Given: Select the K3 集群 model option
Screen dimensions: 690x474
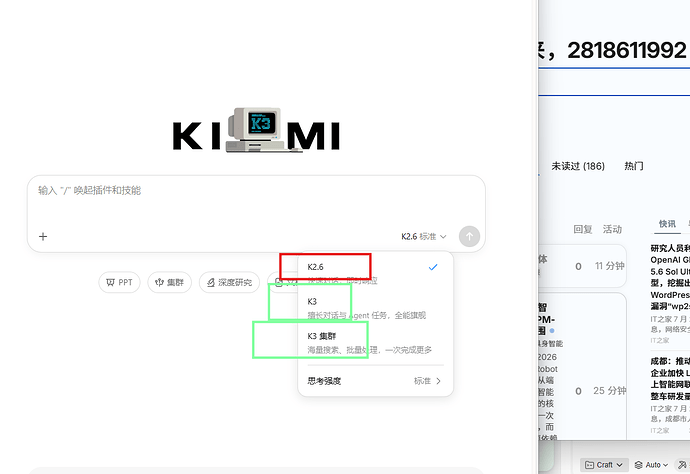Looking at the screenshot, I should coord(375,342).
